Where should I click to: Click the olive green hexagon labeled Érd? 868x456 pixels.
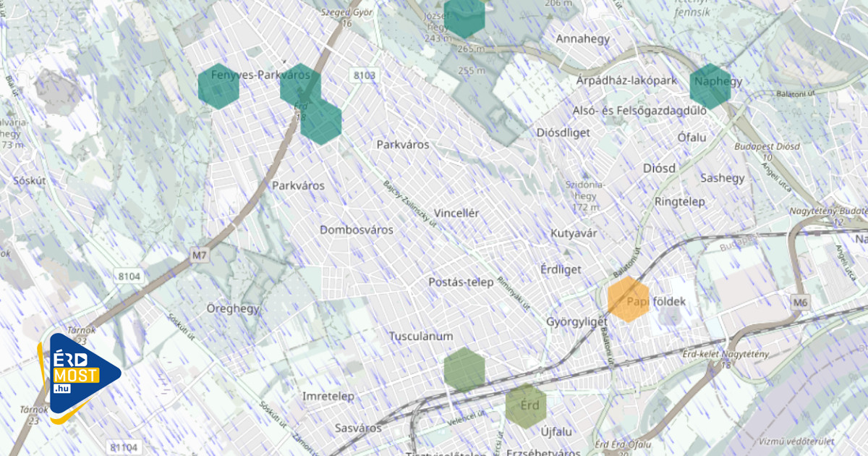tap(526, 406)
